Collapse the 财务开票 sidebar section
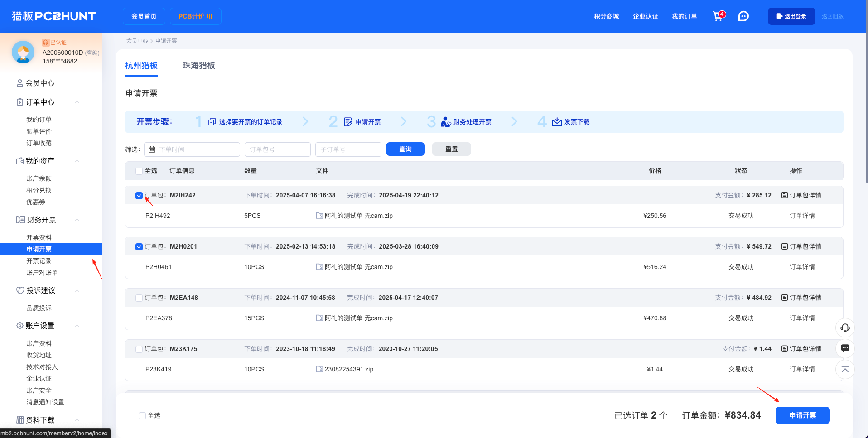Screen dimensions: 868x438 pyautogui.click(x=77, y=220)
